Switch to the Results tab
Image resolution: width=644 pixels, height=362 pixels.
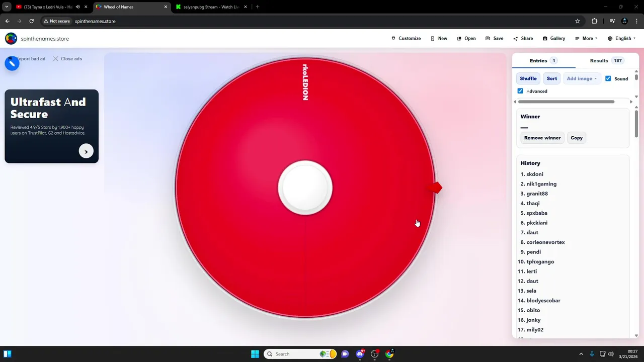click(606, 60)
